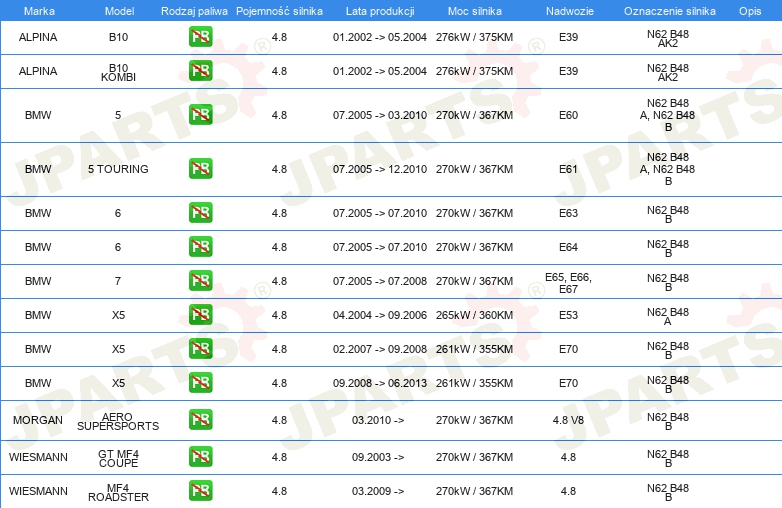The image size is (782, 508).
Task: Click the fuel icon in BMW X5 E53 row
Action: click(x=200, y=315)
